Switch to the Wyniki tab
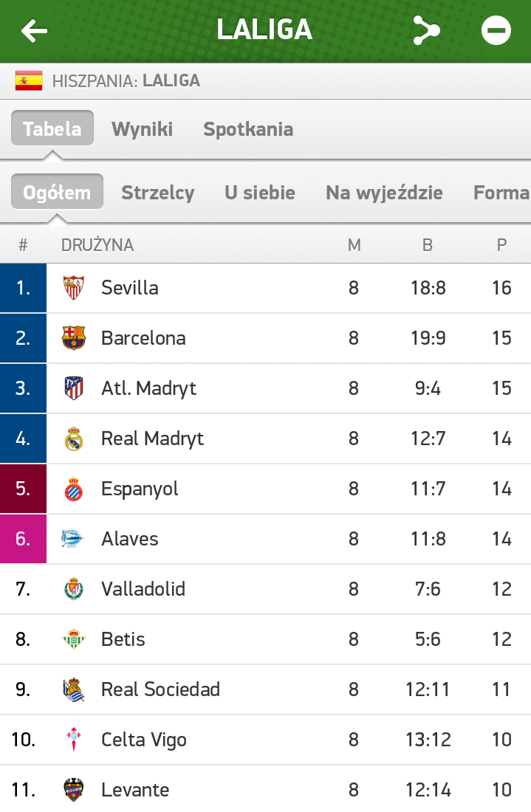Screen dimensions: 531x812 (x=142, y=129)
